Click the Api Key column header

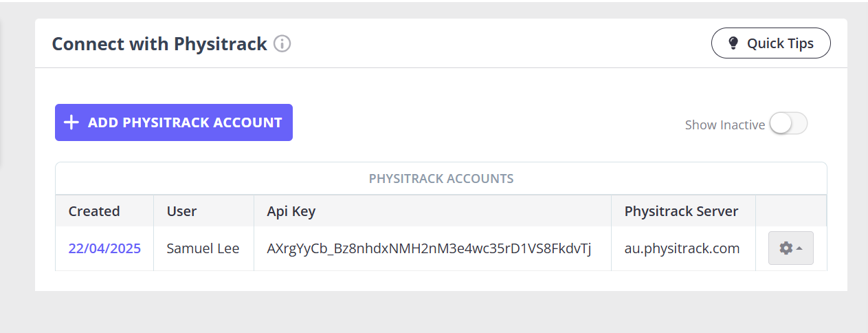(291, 211)
